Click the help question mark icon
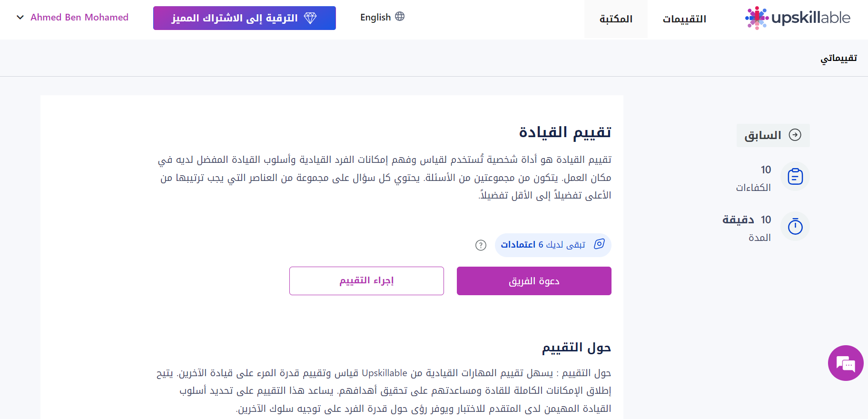This screenshot has height=419, width=868. pos(481,245)
